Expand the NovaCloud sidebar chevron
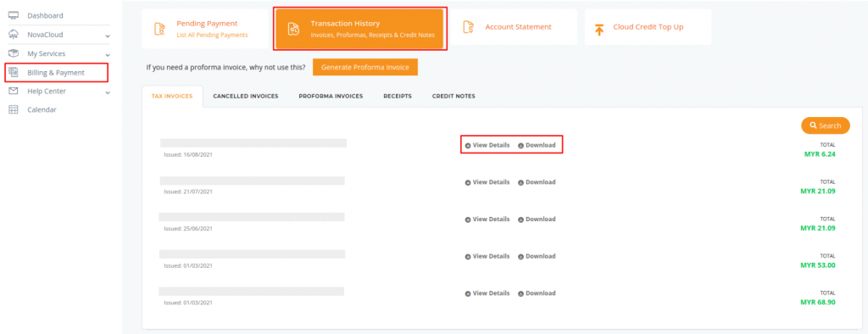This screenshot has height=334, width=868. (x=108, y=36)
